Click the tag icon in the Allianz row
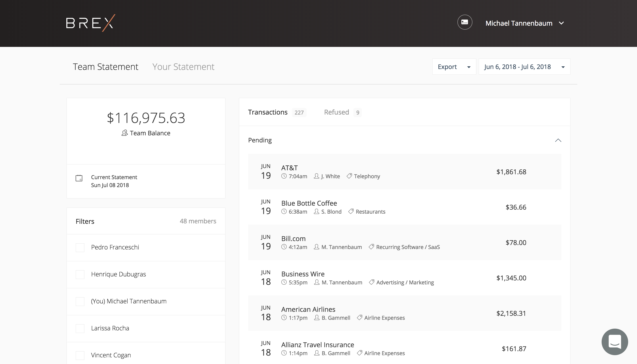 (x=359, y=353)
